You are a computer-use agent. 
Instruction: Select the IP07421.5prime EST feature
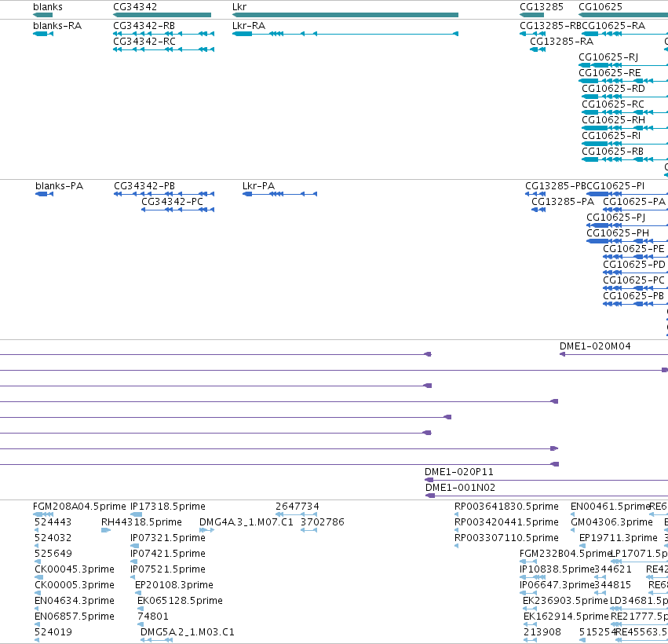tap(133, 562)
